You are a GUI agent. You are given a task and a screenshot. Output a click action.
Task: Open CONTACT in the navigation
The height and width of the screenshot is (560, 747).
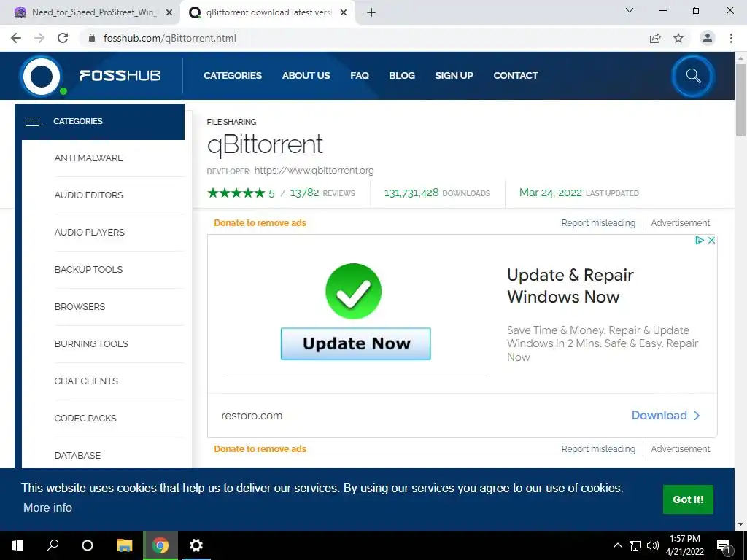coord(516,76)
